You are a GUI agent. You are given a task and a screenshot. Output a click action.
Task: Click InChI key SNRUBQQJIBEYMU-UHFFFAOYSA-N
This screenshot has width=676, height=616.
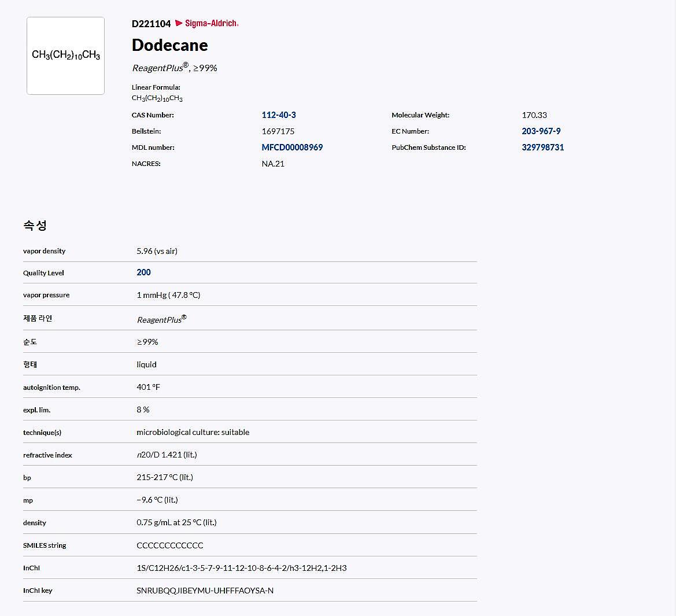(x=205, y=591)
